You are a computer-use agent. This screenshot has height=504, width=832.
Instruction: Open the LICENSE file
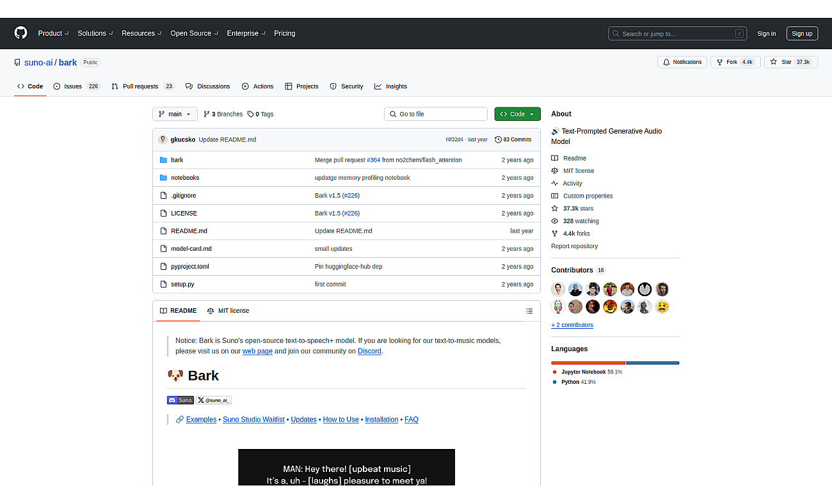pos(184,213)
